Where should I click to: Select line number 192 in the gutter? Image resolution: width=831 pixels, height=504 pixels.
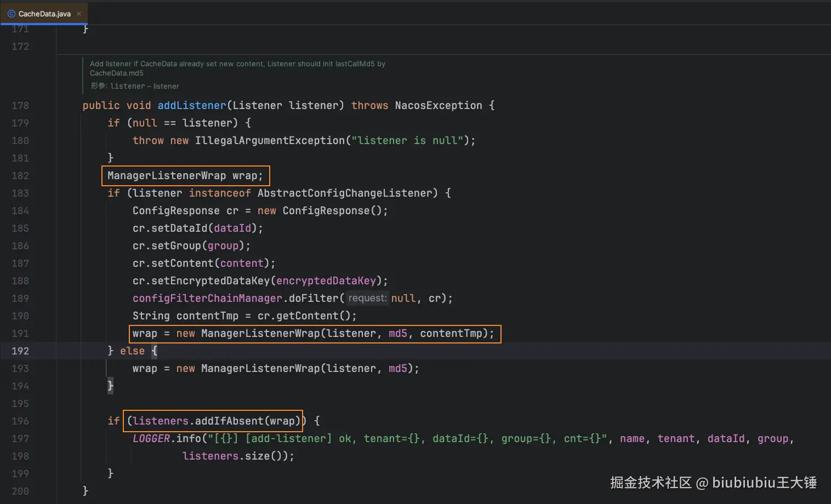click(x=20, y=351)
